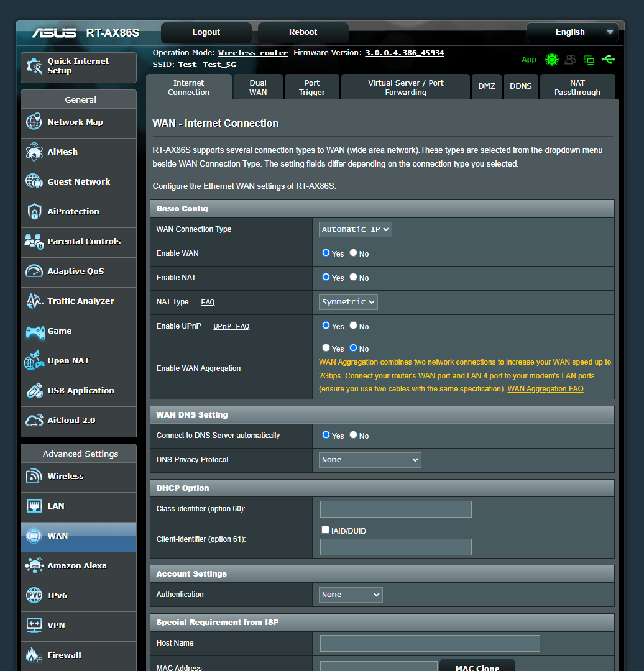Click the Host Name input field
644x671 pixels.
[x=429, y=643]
